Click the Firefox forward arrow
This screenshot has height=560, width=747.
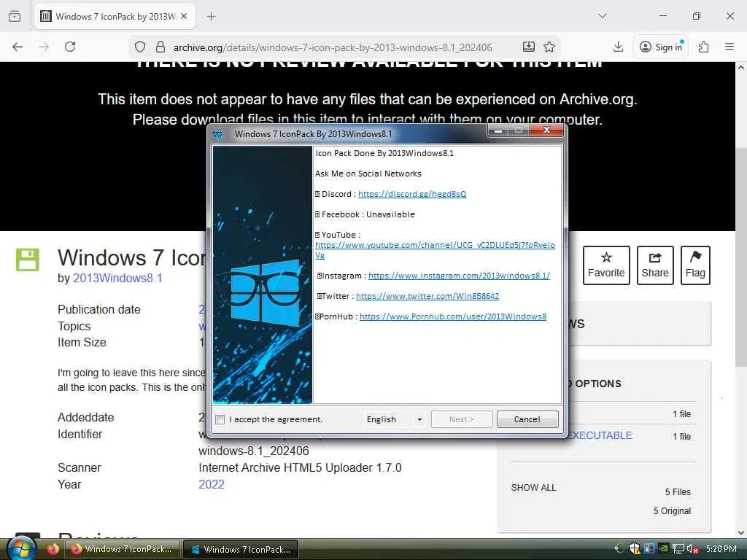point(44,47)
